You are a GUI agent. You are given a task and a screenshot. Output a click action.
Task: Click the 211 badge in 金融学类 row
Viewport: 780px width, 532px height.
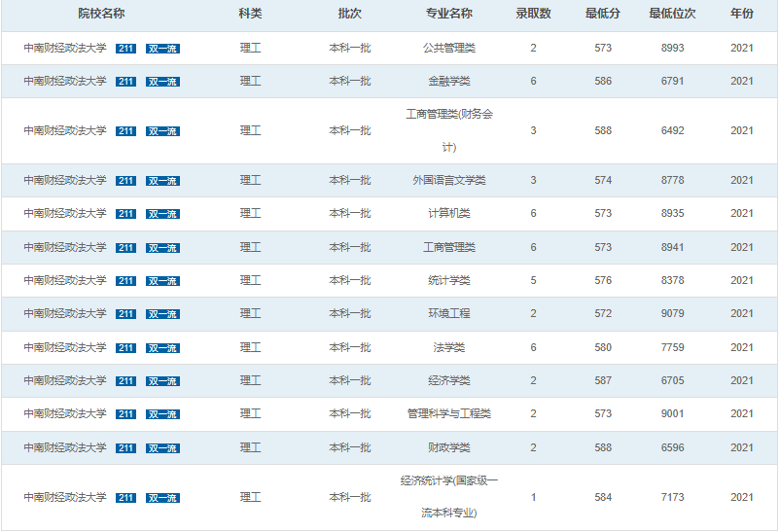pyautogui.click(x=125, y=82)
